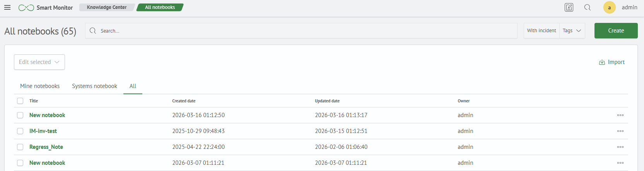Open the Regress_Note notebook

pos(46,147)
